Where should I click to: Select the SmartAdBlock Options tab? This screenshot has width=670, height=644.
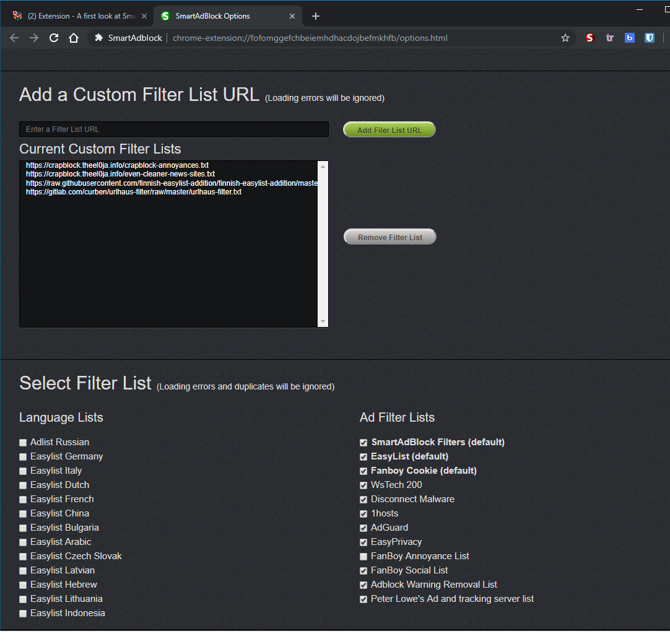tap(227, 16)
